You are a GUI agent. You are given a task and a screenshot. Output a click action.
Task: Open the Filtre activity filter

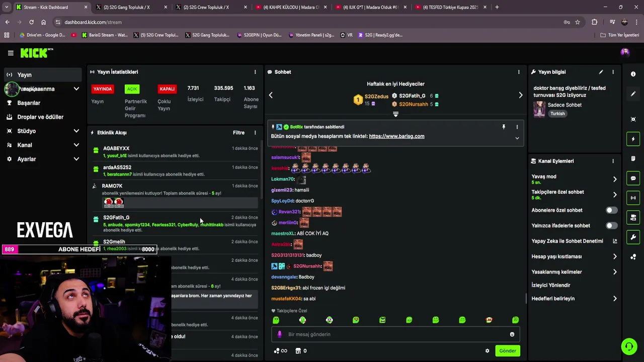point(238,133)
